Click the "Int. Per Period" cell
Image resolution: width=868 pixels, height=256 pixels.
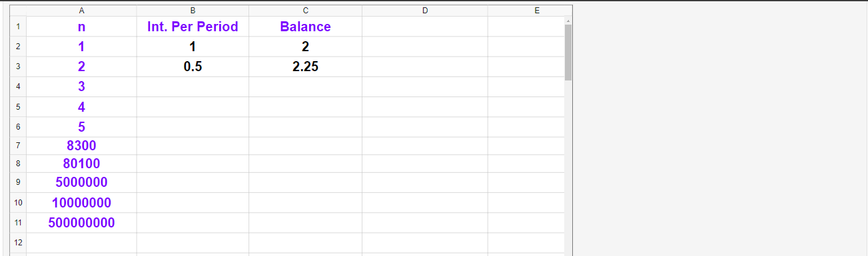(193, 27)
